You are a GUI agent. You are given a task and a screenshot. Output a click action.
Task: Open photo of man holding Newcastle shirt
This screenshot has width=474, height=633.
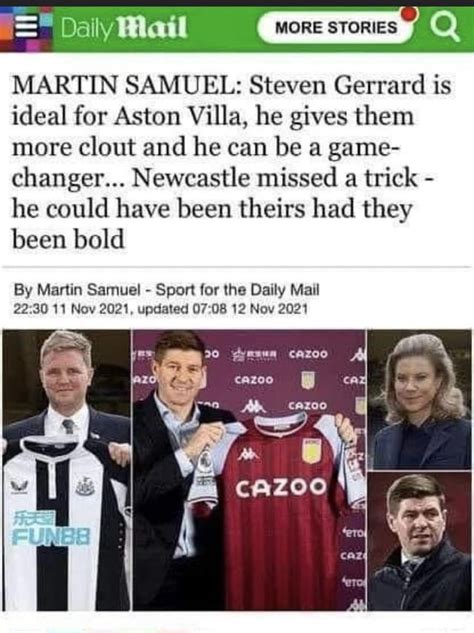coord(66,470)
